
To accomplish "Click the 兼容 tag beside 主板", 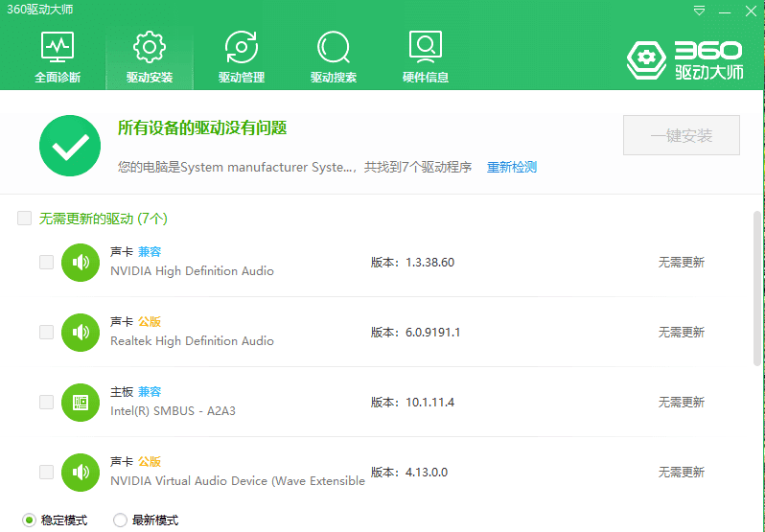I will (150, 391).
